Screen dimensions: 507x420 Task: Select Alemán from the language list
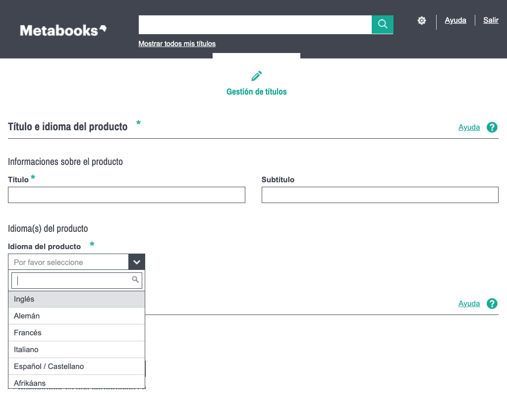point(76,316)
